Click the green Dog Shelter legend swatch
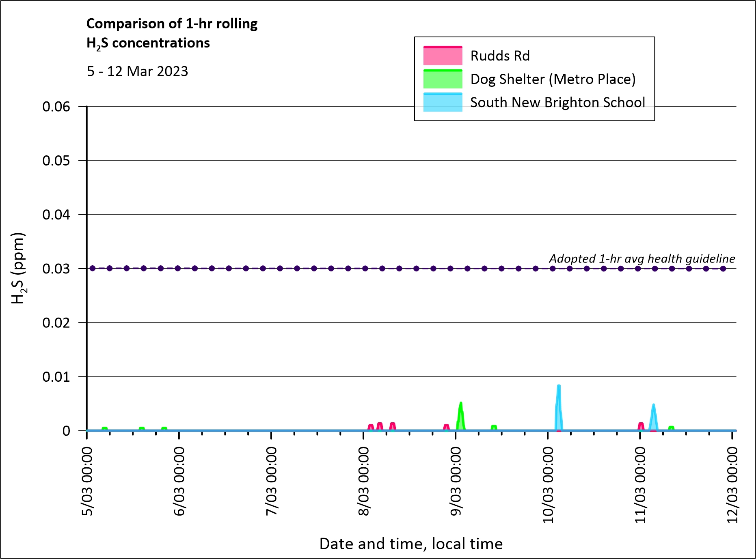The width and height of the screenshot is (756, 559). (443, 79)
